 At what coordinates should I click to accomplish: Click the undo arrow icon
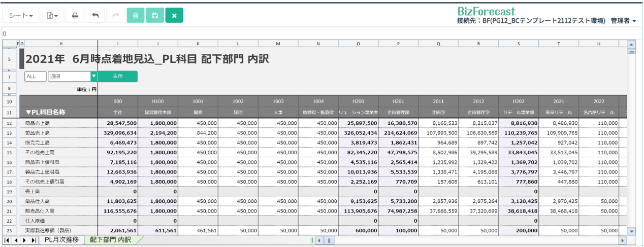[x=95, y=16]
